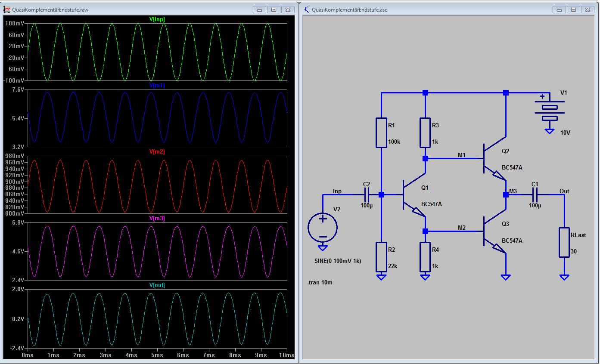
Task: Click the 100µ value of C2
Action: point(367,205)
